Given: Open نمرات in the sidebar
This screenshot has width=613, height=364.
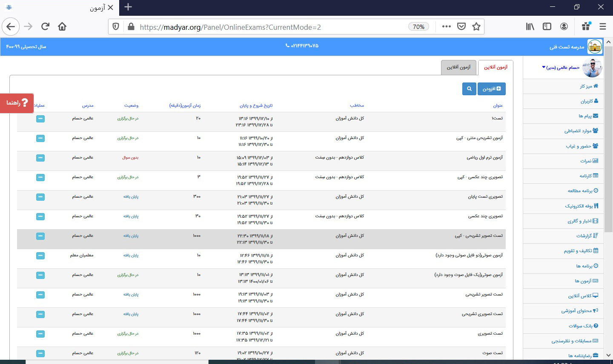Looking at the screenshot, I should [x=589, y=161].
